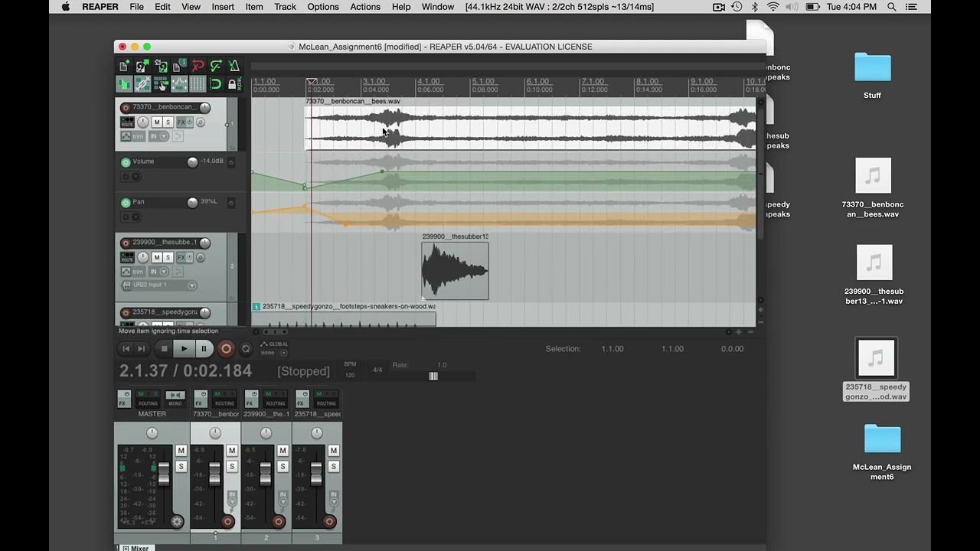Go to project start transport button

click(x=126, y=349)
